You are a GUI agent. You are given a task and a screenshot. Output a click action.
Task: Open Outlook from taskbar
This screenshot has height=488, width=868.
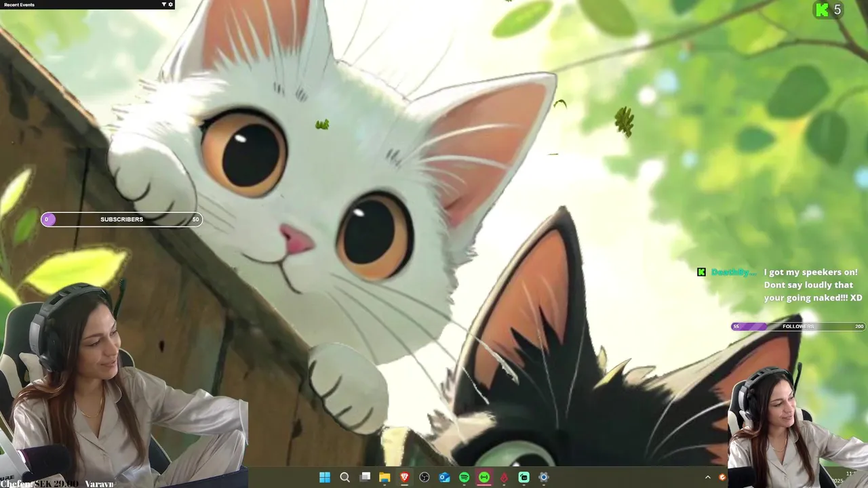pos(444,477)
